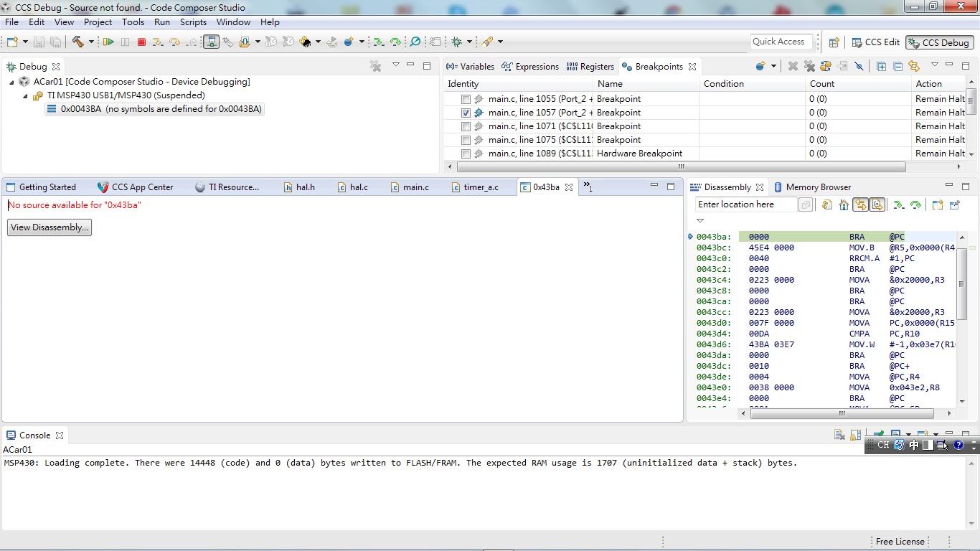Switch to the main.c editor tab

click(410, 187)
